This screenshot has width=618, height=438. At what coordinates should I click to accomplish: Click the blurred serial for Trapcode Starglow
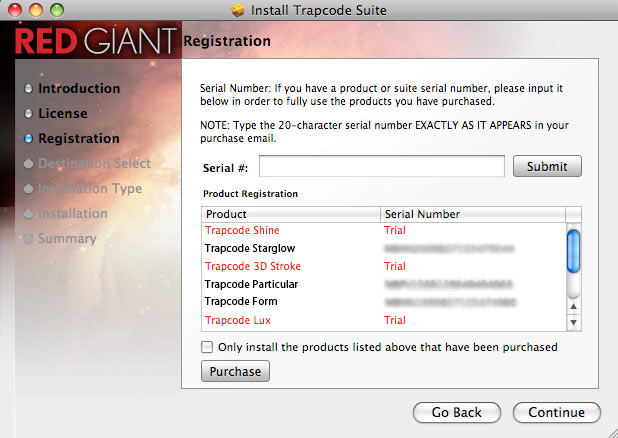point(449,249)
